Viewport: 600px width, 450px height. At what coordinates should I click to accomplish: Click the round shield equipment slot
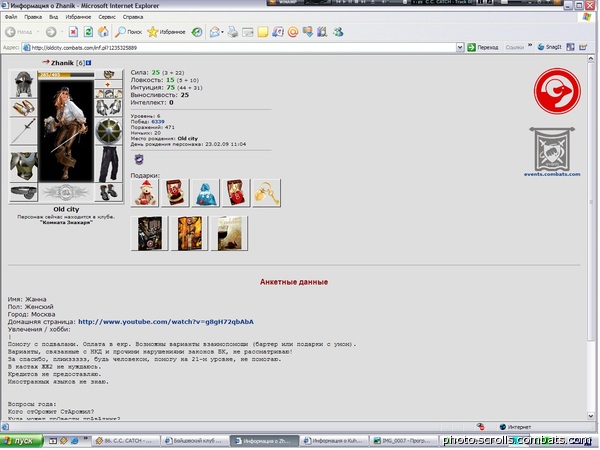click(109, 131)
